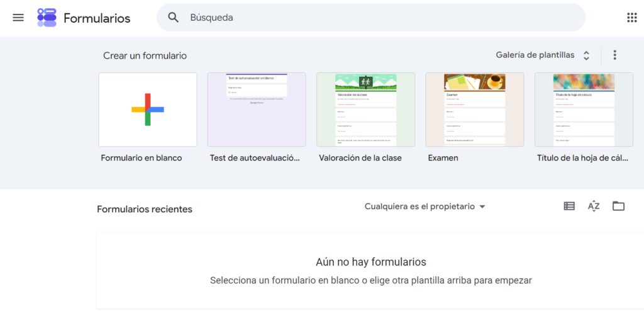Click the Formulario en blanco label

point(142,158)
